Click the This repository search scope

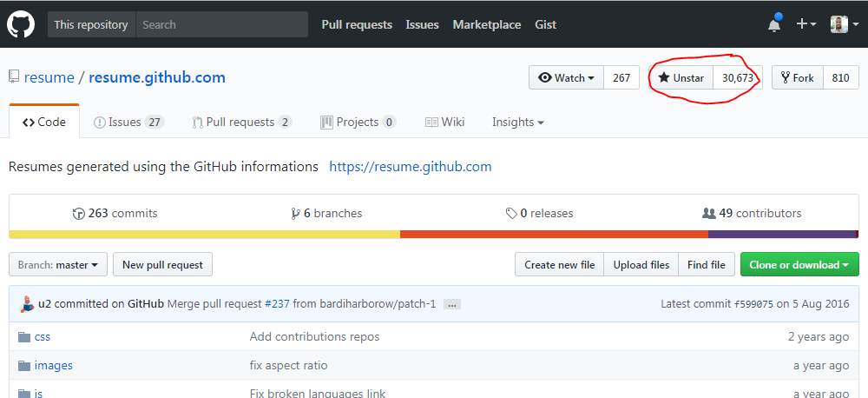pyautogui.click(x=91, y=24)
